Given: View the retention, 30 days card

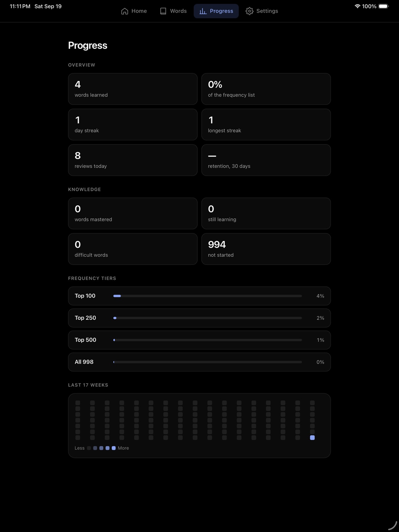Looking at the screenshot, I should (x=266, y=160).
